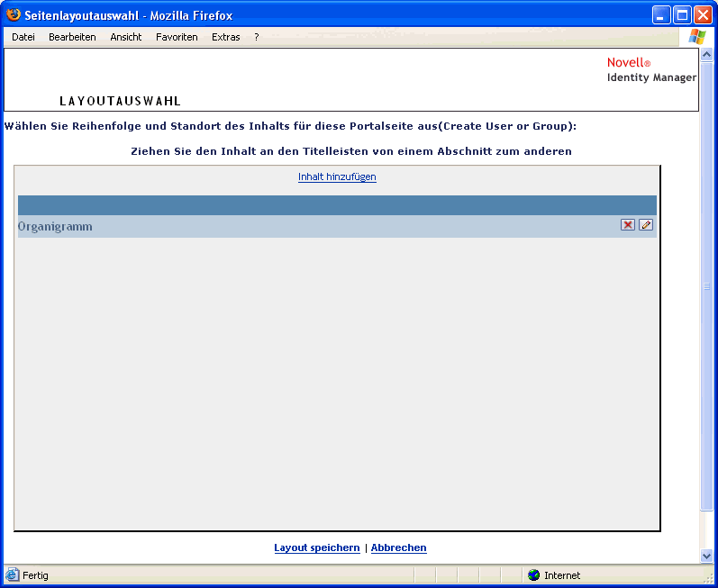
Task: Minimize the Firefox window
Action: point(660,15)
